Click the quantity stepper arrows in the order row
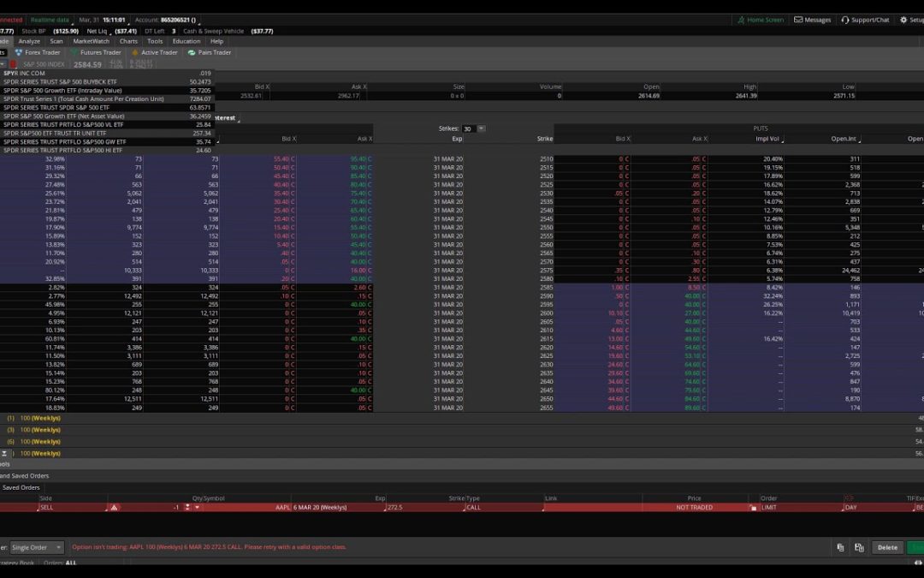924x578 pixels. click(187, 508)
